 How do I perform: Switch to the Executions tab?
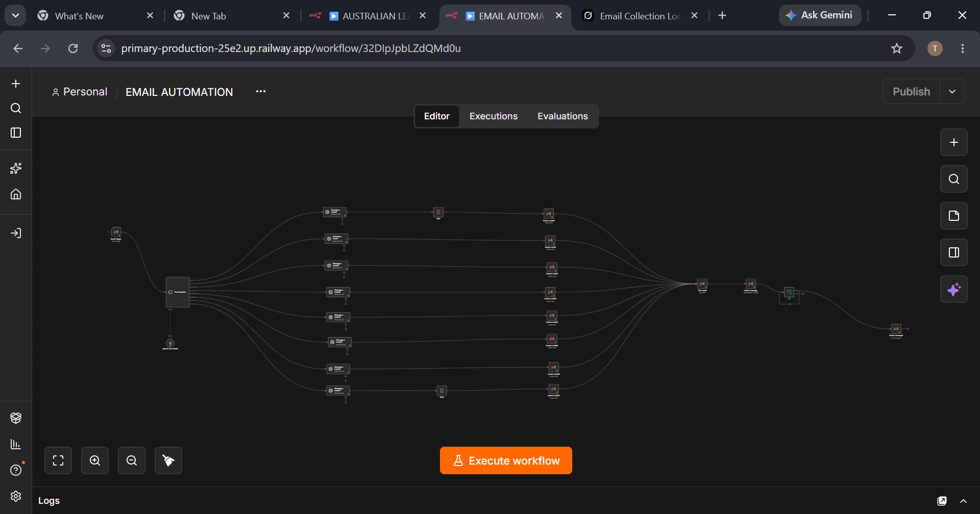494,116
